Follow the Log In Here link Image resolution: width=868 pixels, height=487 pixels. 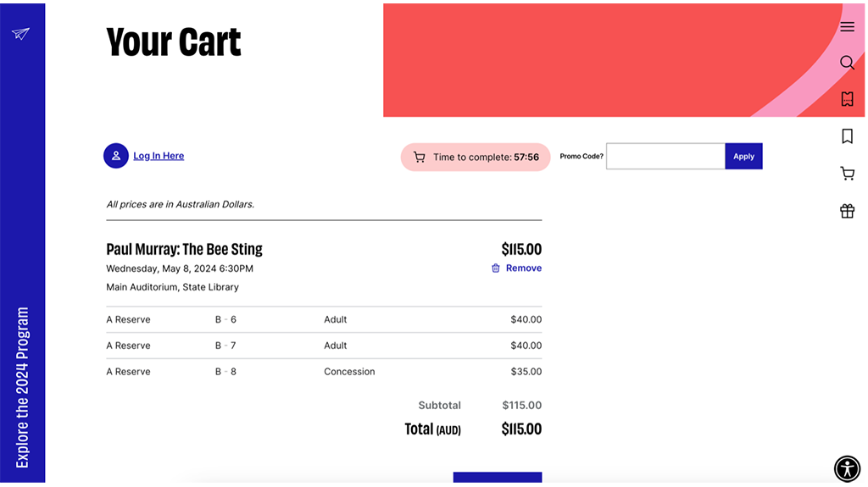click(x=159, y=156)
